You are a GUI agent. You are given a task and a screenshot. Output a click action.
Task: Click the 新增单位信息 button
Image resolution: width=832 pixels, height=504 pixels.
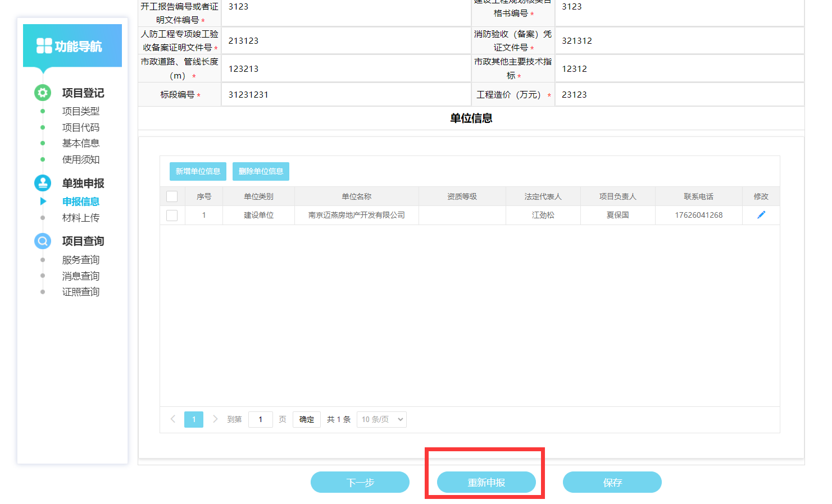[x=198, y=171]
